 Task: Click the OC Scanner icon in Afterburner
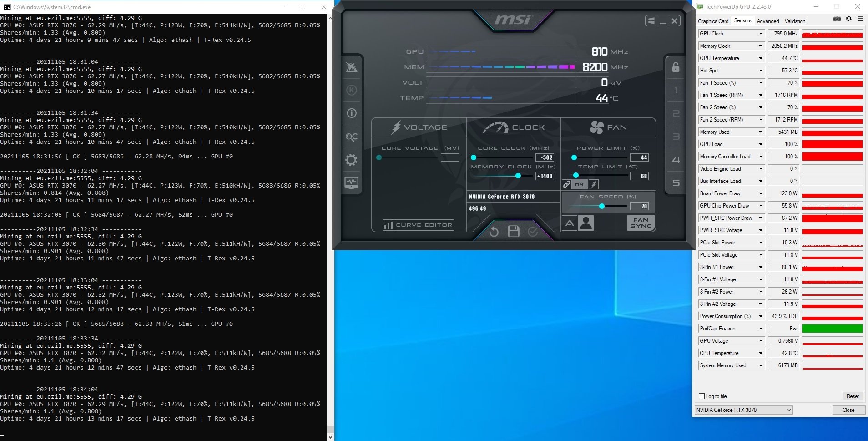[x=352, y=137]
